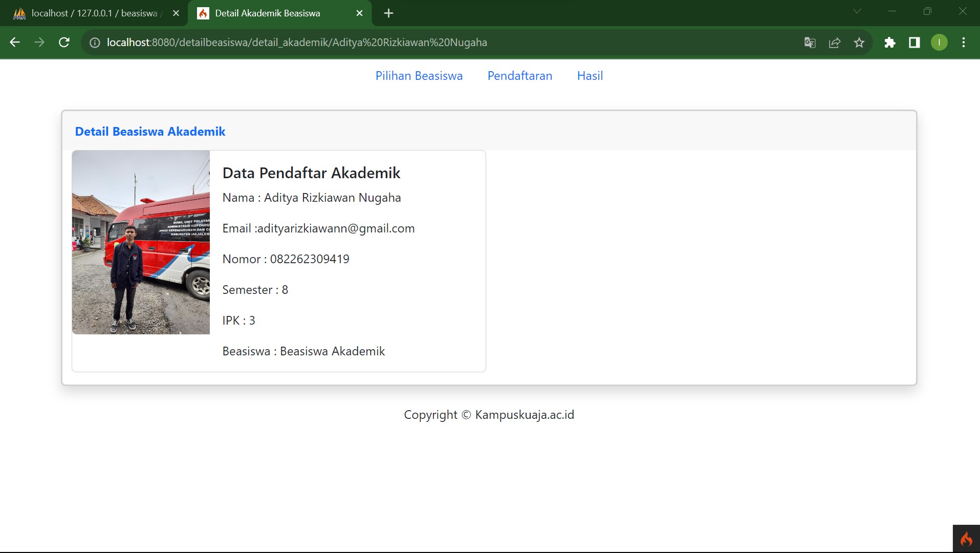Select the Detail Akademik Beasiswa tab

point(279,13)
